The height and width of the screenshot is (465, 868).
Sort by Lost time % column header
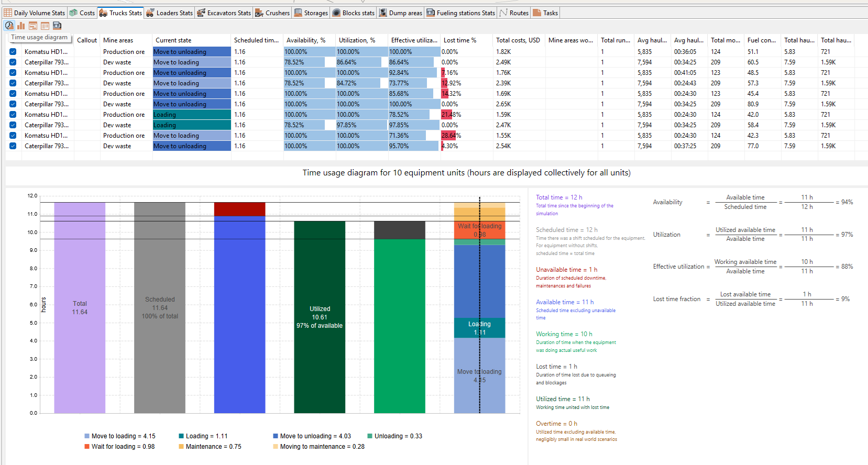click(x=467, y=40)
